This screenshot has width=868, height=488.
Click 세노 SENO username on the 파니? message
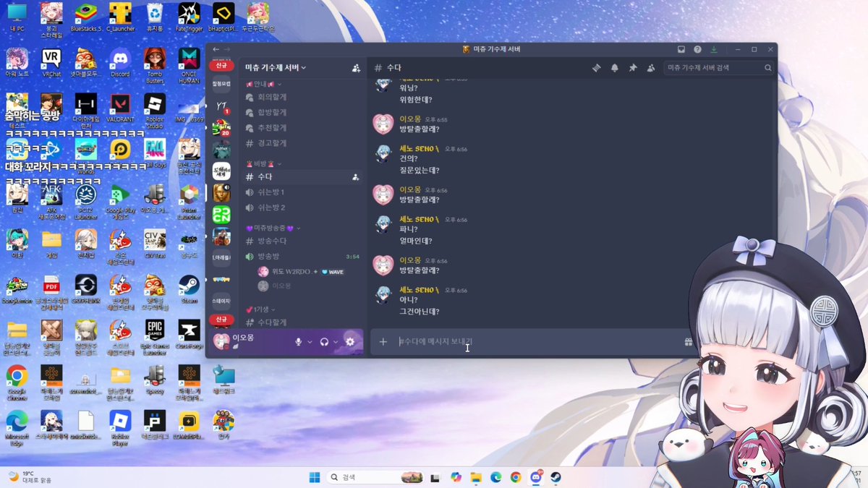click(420, 219)
